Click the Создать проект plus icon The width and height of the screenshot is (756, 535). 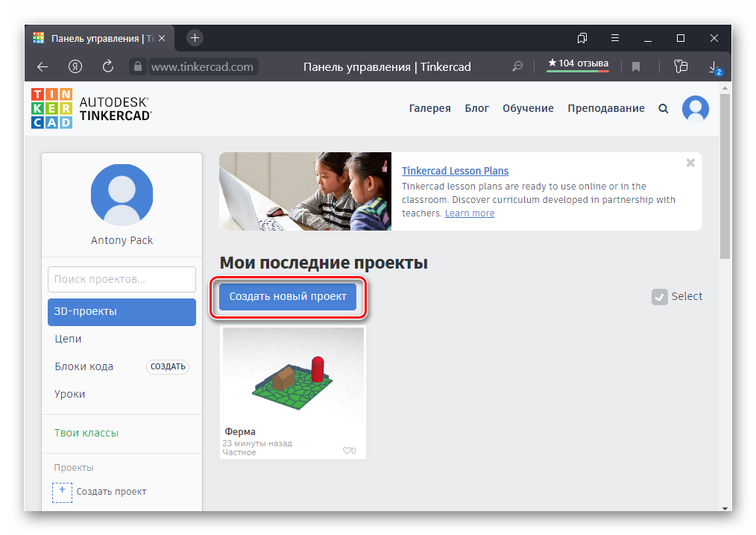point(63,492)
